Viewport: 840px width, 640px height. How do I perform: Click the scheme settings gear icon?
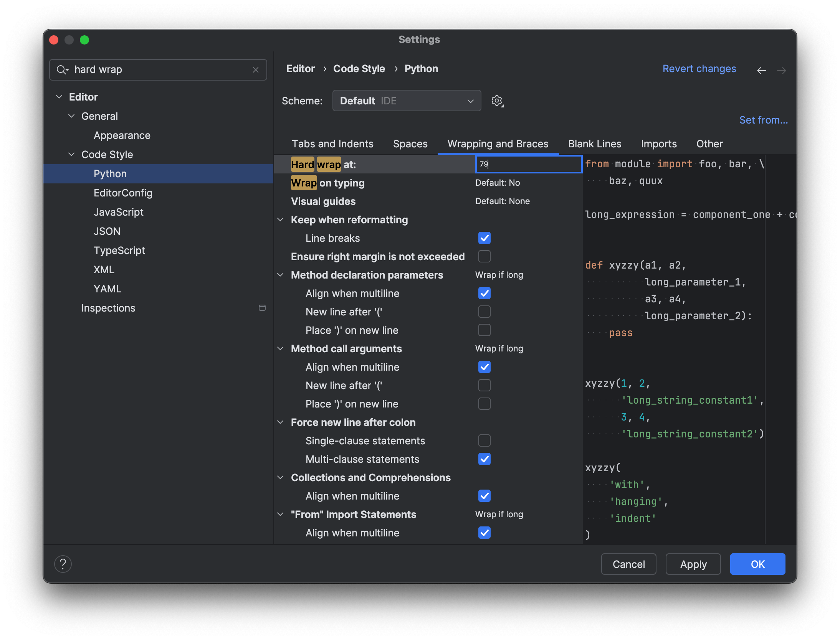pyautogui.click(x=497, y=101)
